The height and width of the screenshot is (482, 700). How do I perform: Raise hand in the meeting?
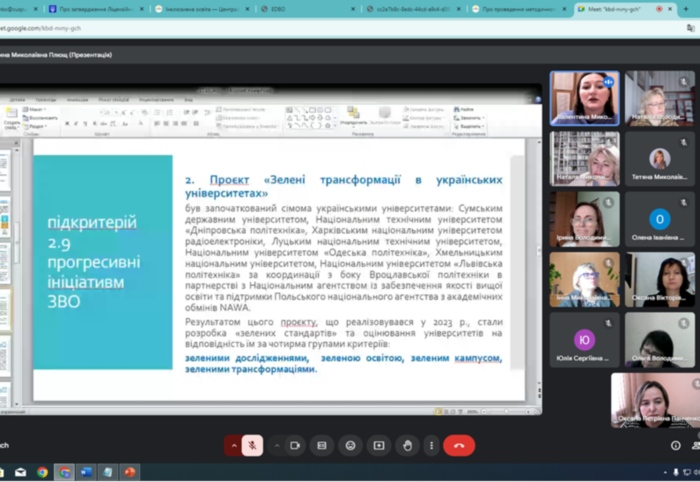click(x=406, y=445)
